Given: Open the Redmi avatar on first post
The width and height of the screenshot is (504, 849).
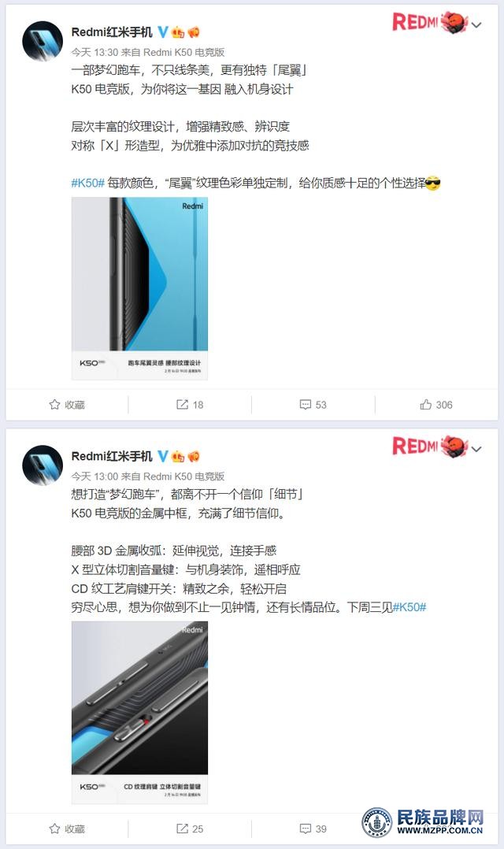Looking at the screenshot, I should click(43, 41).
